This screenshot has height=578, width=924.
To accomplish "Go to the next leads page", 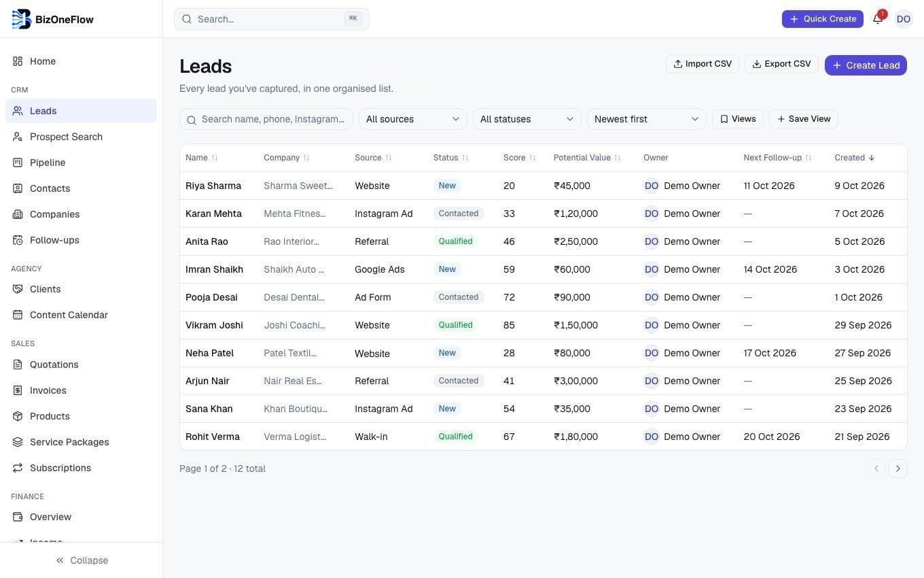I will (x=898, y=469).
